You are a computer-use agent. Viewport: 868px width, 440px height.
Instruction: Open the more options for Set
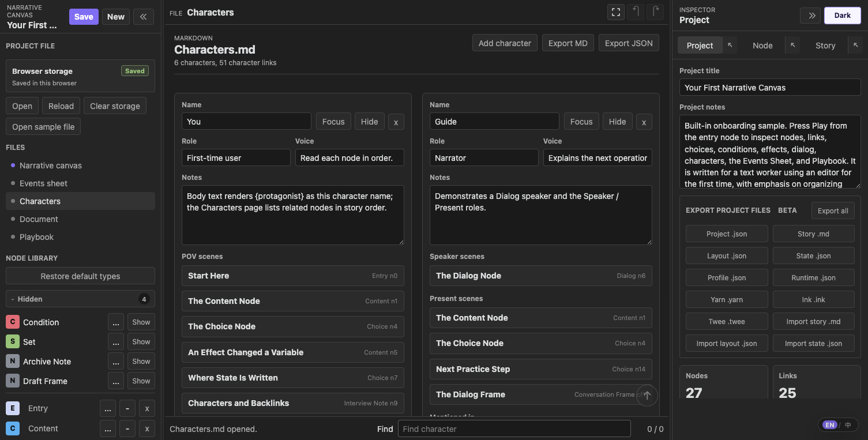[x=116, y=342]
